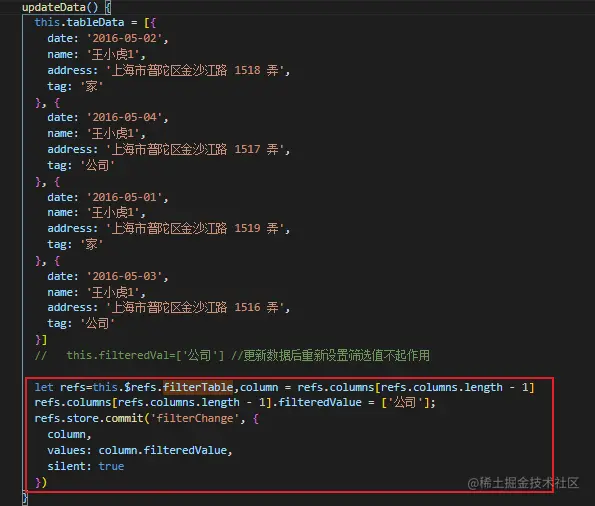595x506 pixels.
Task: Click the commented this.filteredVal line
Action: click(232, 355)
